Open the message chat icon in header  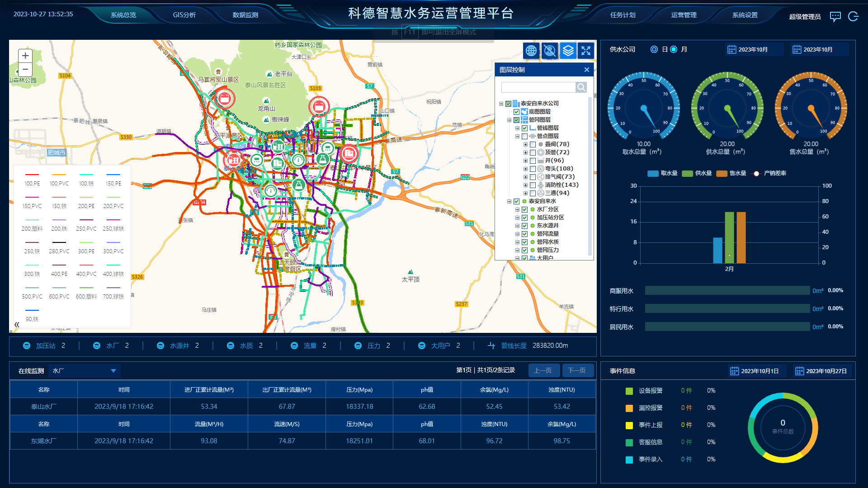pos(835,17)
